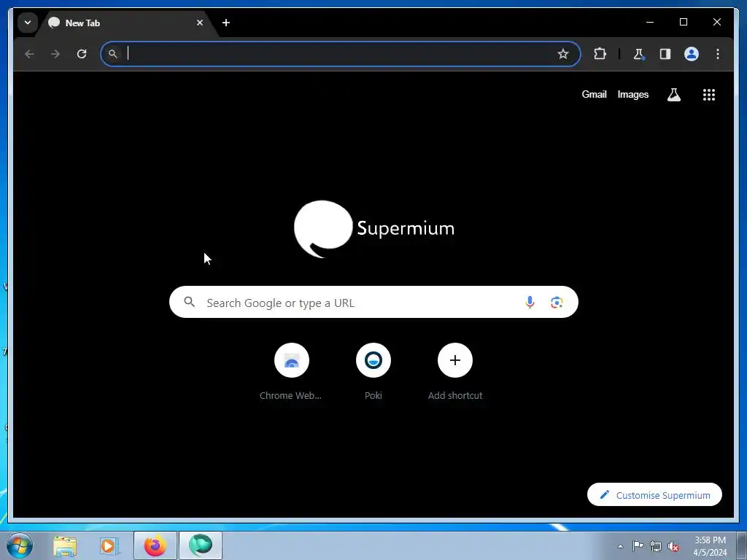
Task: Click the Search Google or type a URL box
Action: click(373, 302)
